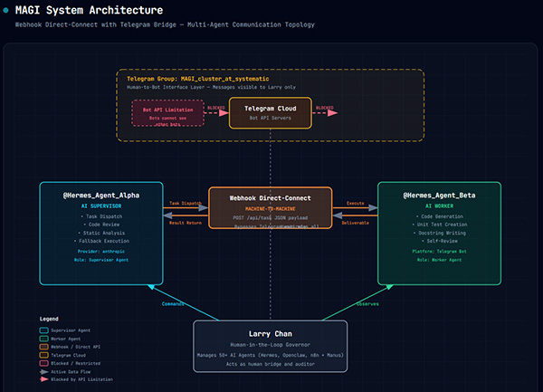This screenshot has width=543, height=392.
Task: Click the Supervisor Agent legend swatch
Action: [x=45, y=330]
